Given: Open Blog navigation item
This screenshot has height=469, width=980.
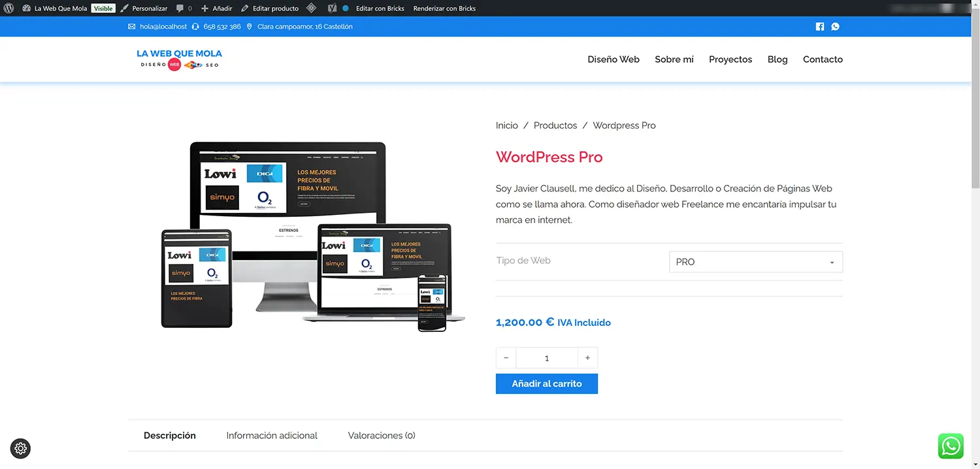Looking at the screenshot, I should (777, 59).
